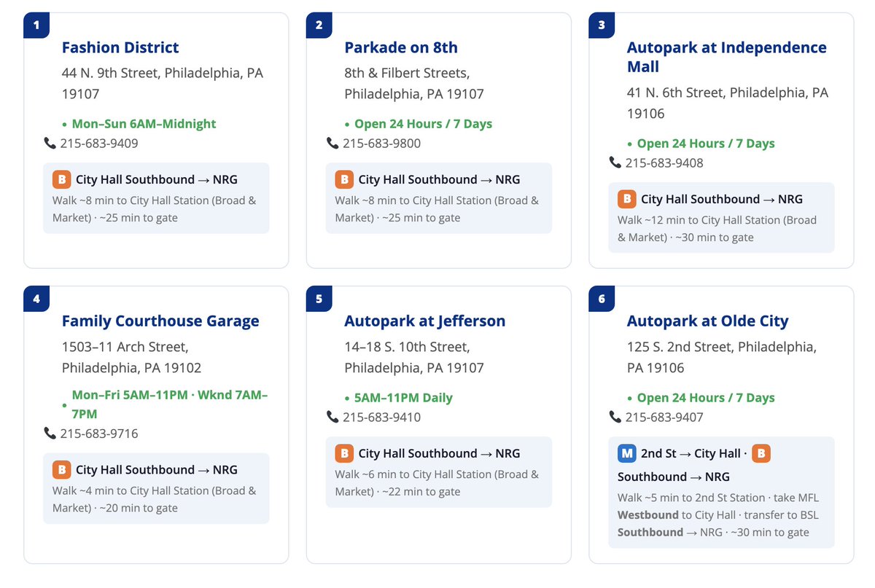The height and width of the screenshot is (588, 875).
Task: Click the 5AM–11PM Daily hours text
Action: 403,398
